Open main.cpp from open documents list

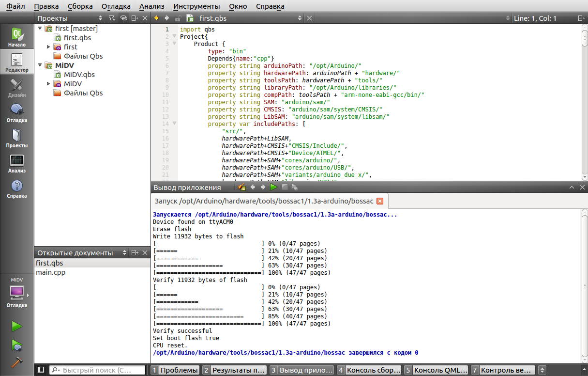pos(51,272)
